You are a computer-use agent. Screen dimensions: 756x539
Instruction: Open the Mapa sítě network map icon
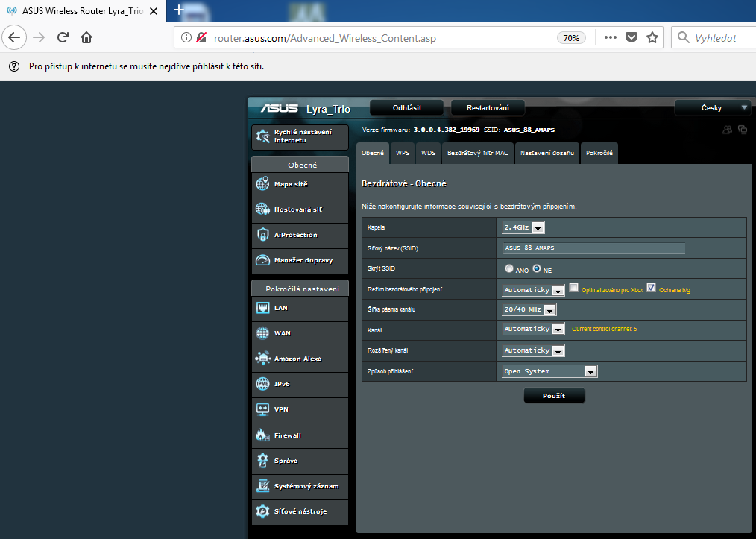click(x=262, y=183)
